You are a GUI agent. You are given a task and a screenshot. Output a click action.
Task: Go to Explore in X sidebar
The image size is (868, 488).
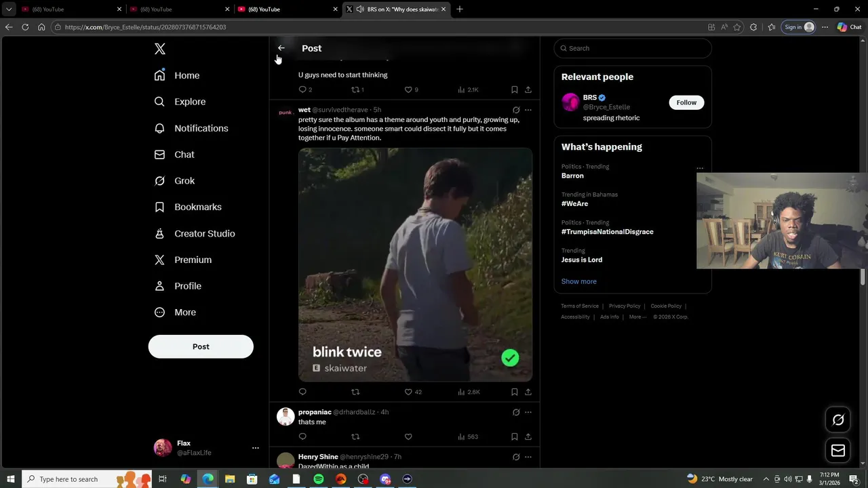click(180, 102)
